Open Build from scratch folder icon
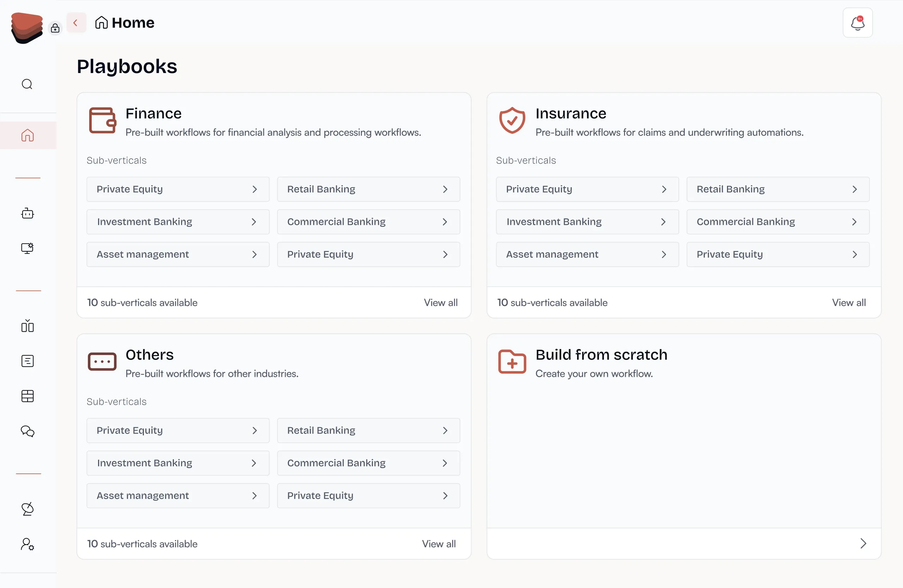Viewport: 903px width, 588px height. click(x=512, y=362)
